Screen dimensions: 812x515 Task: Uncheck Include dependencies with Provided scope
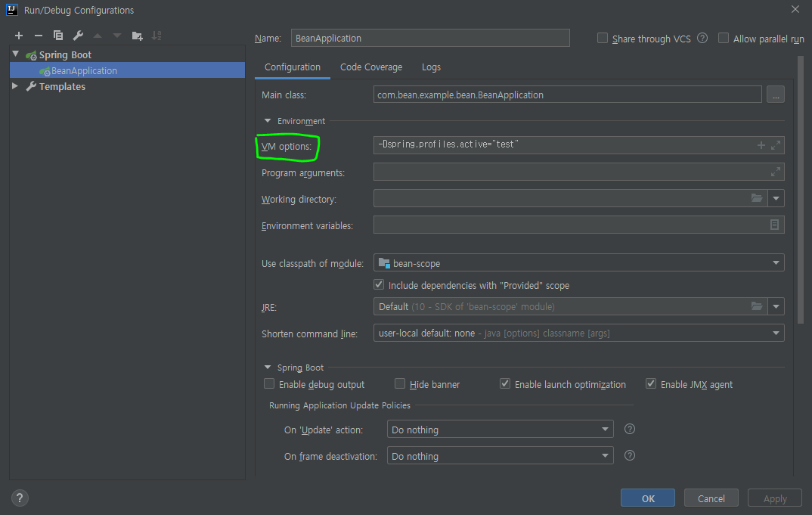point(379,284)
